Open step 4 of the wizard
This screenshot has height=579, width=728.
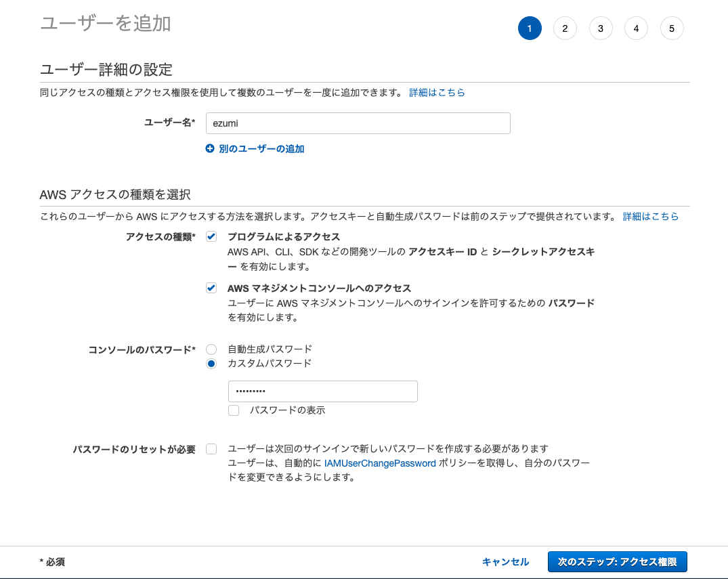point(636,28)
